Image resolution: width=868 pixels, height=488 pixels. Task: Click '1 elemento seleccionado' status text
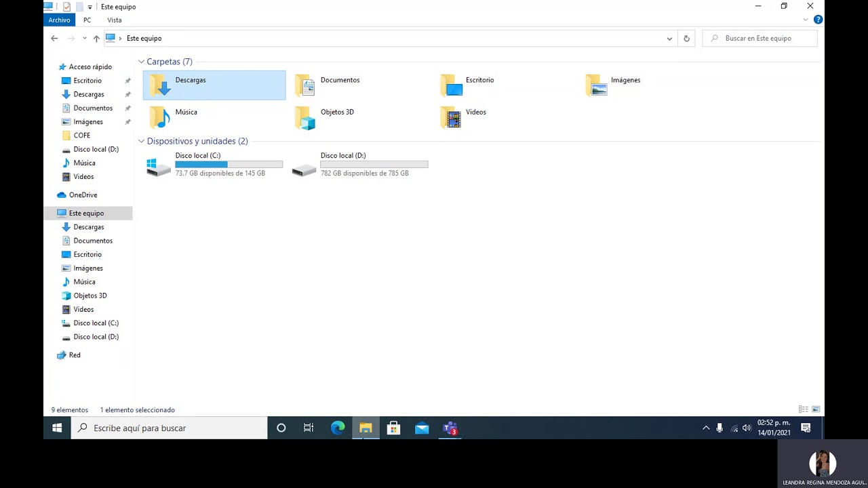[138, 410]
